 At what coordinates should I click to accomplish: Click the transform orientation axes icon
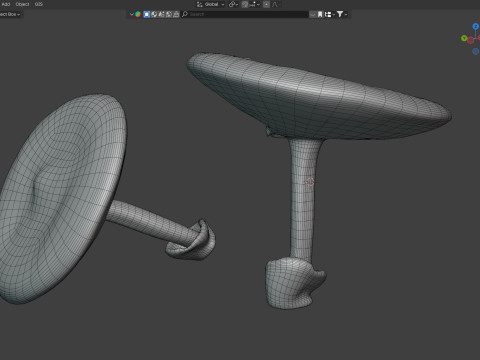(x=200, y=4)
